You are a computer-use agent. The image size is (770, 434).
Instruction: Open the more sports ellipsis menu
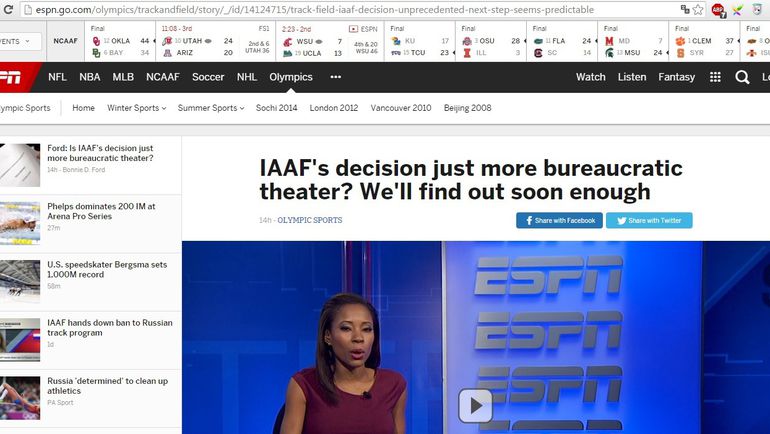click(x=336, y=77)
